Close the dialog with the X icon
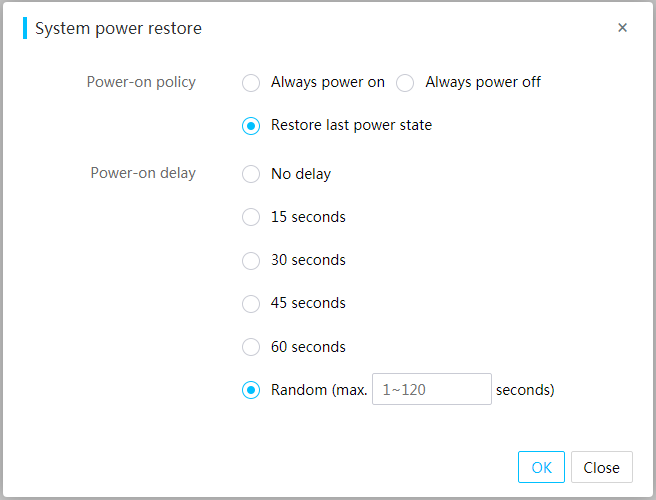Viewport: 656px width, 500px height. click(x=622, y=28)
